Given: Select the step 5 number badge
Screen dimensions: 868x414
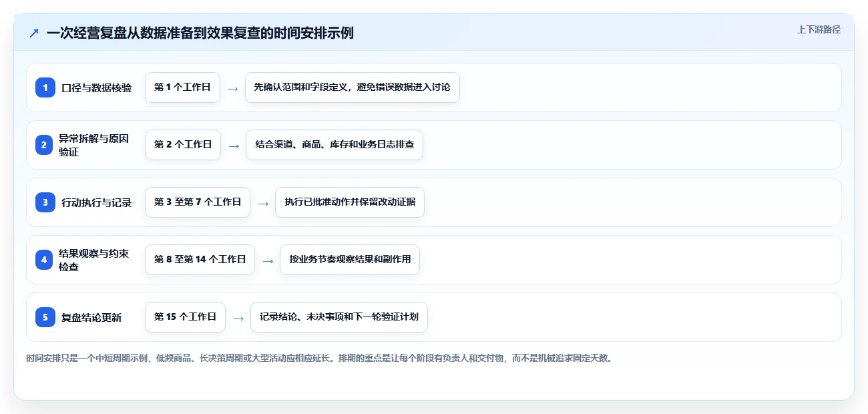Looking at the screenshot, I should tap(45, 317).
